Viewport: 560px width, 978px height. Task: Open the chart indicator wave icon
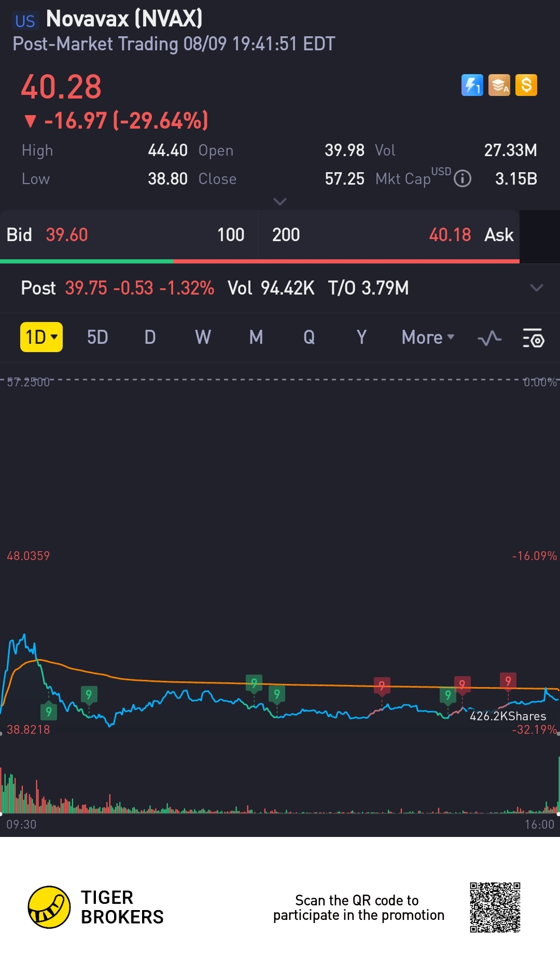(489, 339)
